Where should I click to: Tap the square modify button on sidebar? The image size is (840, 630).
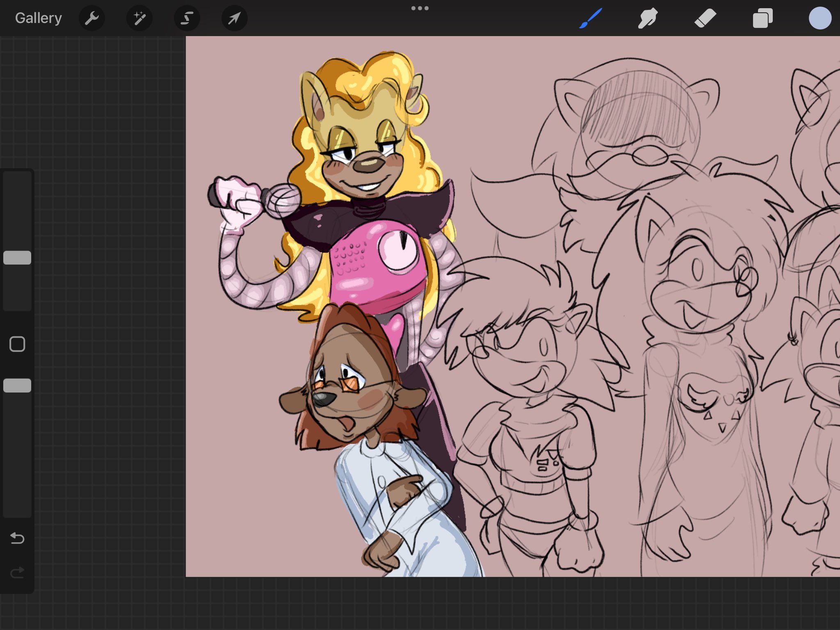pos(17,344)
